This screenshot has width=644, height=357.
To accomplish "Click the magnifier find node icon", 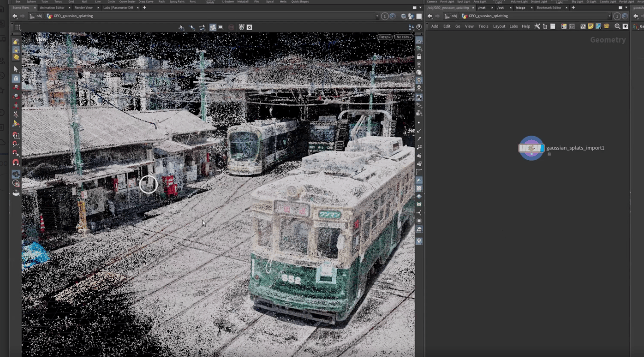I will tap(617, 26).
